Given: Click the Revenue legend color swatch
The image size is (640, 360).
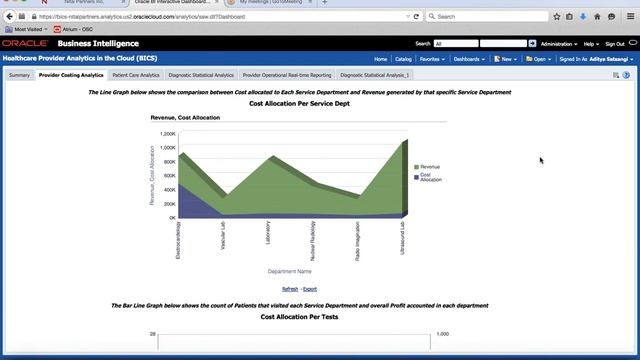Looking at the screenshot, I should pos(416,167).
